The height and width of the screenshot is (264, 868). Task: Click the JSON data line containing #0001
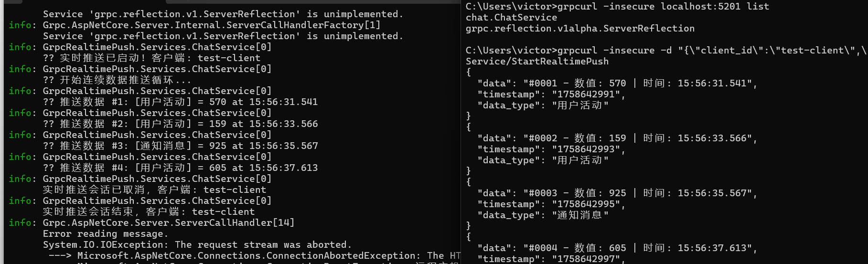coord(617,83)
